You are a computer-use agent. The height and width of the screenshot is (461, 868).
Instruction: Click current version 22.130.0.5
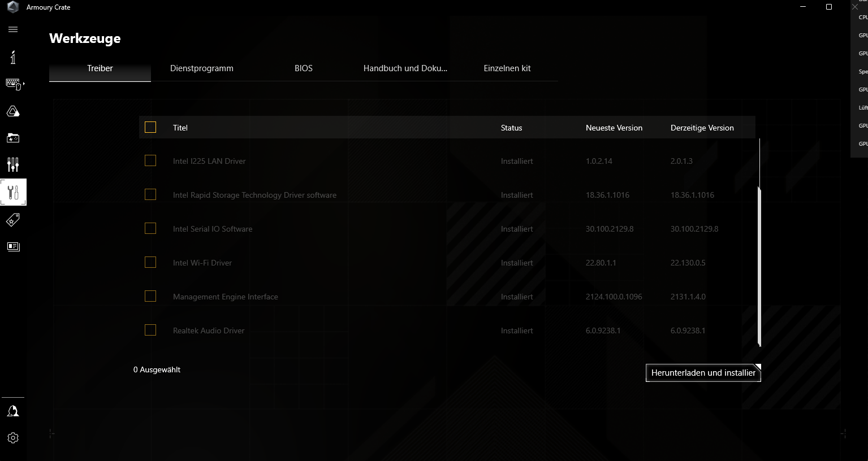(x=688, y=263)
